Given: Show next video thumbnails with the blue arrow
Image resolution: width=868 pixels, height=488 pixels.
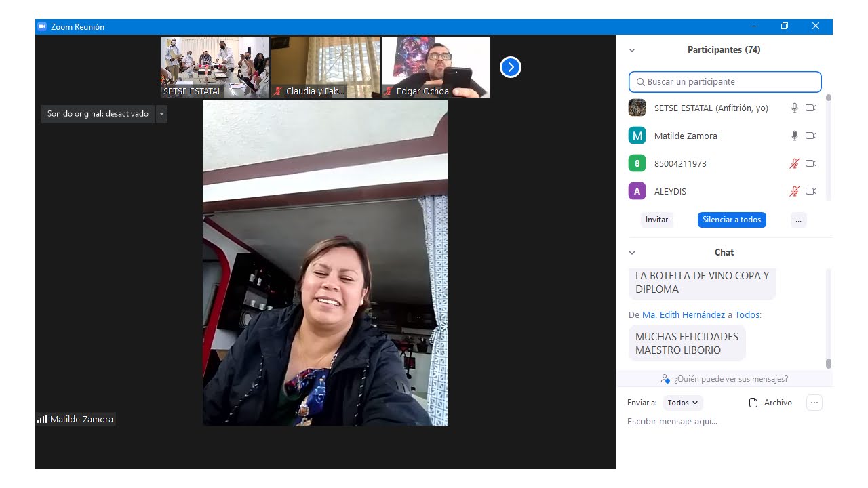Looking at the screenshot, I should (511, 67).
